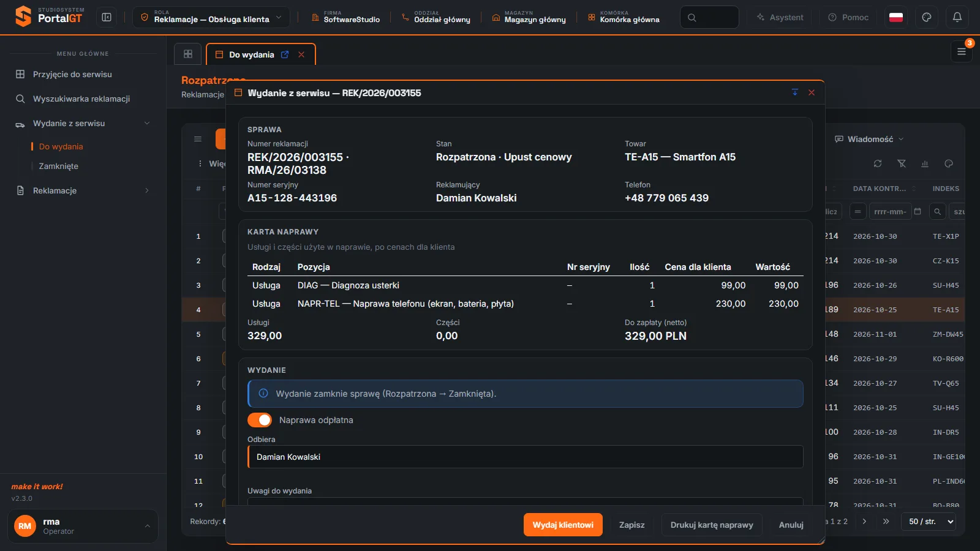Open the hamburger menu with badge 3

[962, 51]
